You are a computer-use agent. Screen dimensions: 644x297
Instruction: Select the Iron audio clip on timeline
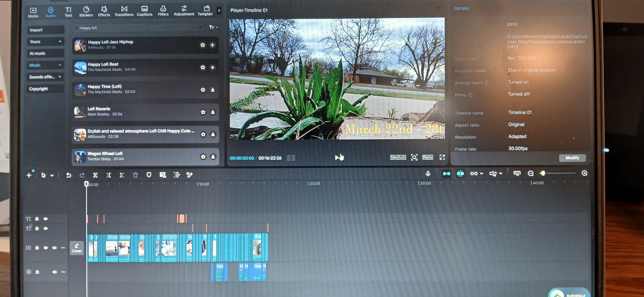[x=220, y=272]
